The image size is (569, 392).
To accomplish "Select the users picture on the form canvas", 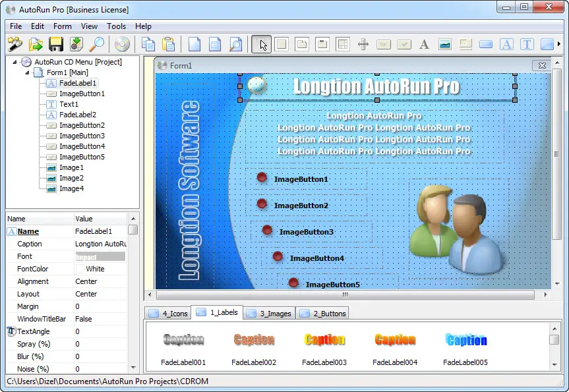I will [x=459, y=229].
